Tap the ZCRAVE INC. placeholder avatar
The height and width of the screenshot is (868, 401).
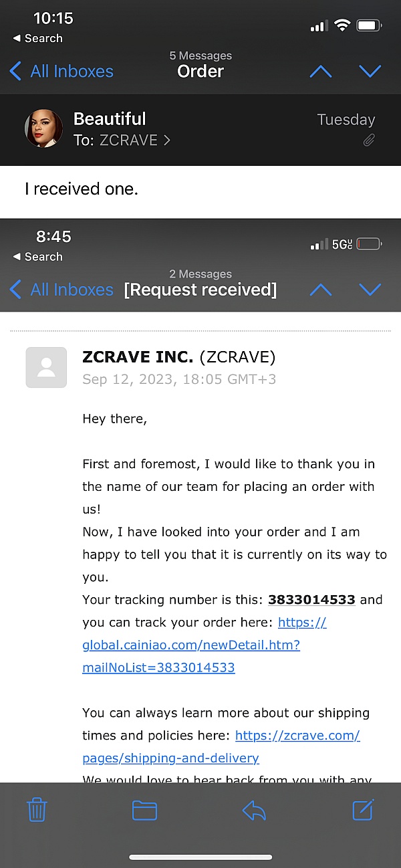pyautogui.click(x=46, y=367)
